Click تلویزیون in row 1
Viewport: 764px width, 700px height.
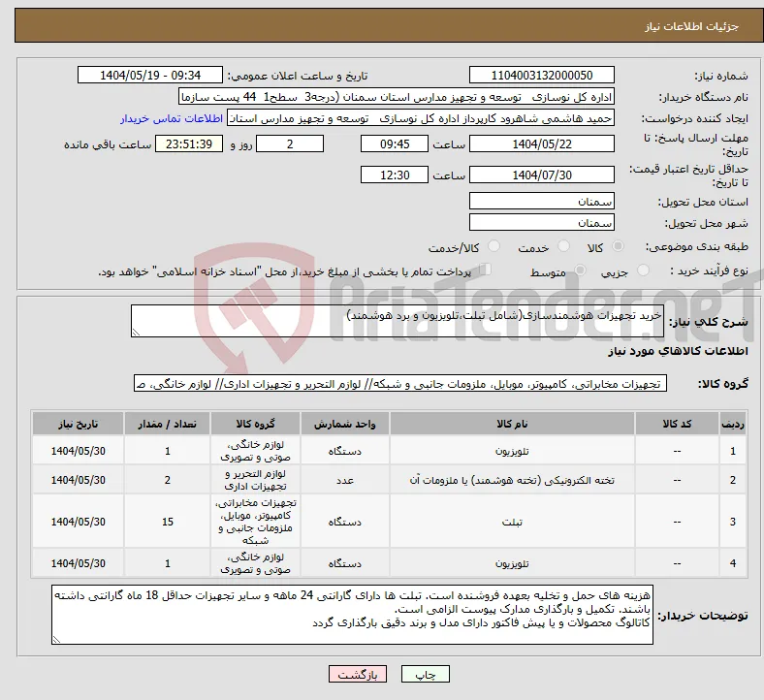[x=512, y=451]
